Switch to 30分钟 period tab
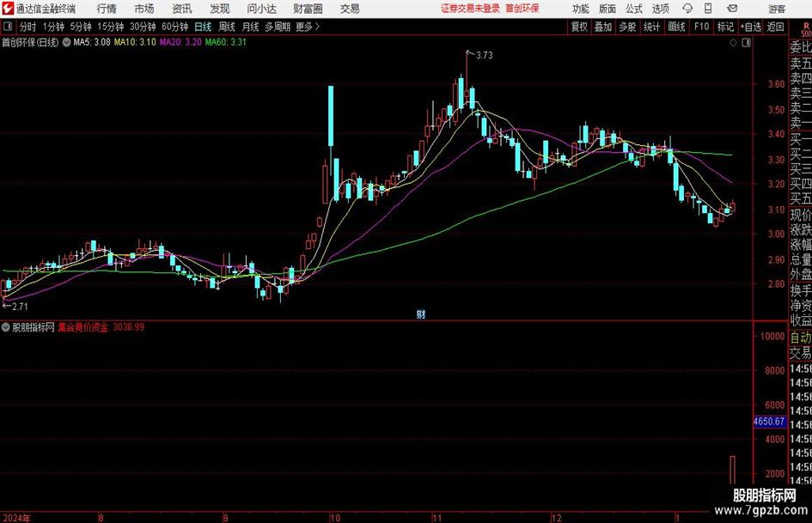 143,27
